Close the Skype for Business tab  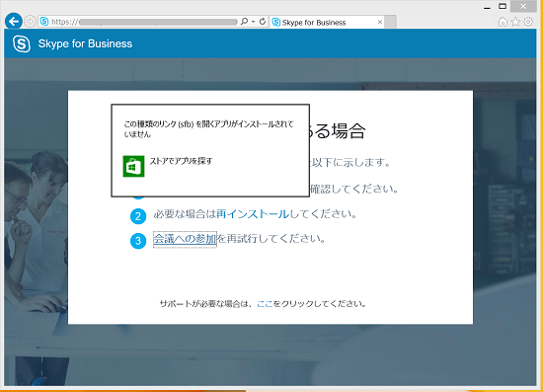380,22
